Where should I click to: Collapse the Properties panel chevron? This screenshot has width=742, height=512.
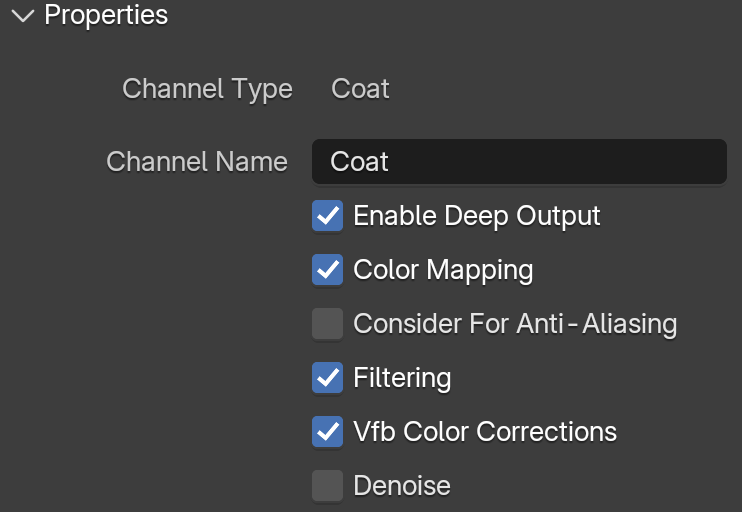(23, 16)
